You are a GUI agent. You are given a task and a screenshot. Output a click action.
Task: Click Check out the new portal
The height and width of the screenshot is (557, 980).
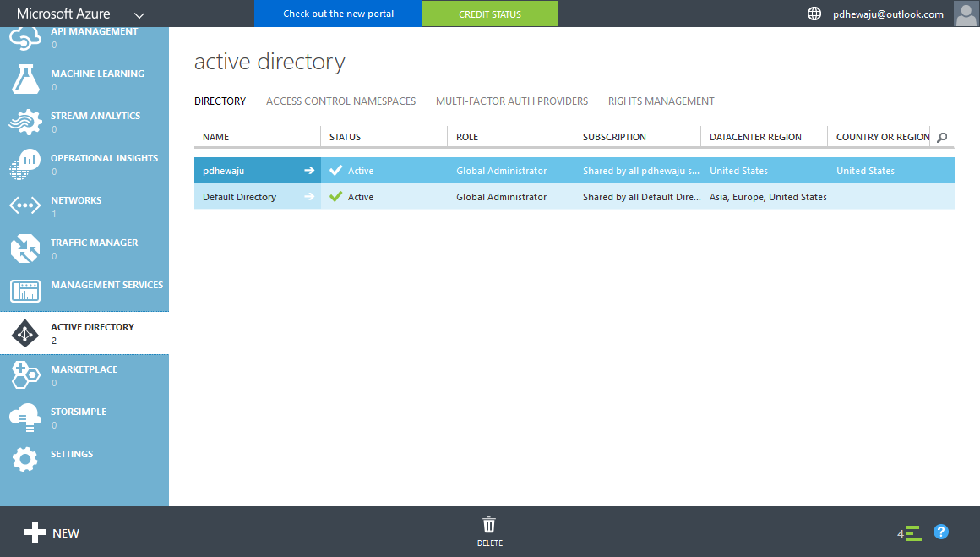coord(338,14)
